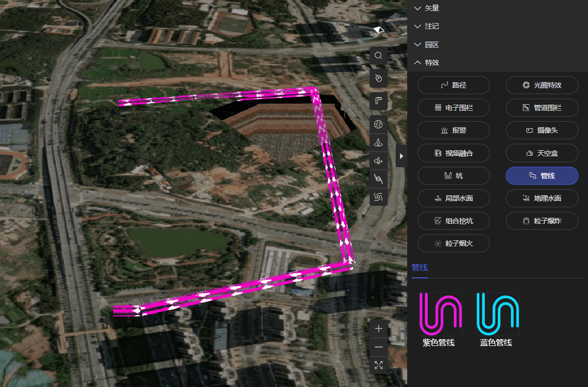This screenshot has height=387, width=588.
Task: Click the angled pipe tool icon
Action: [379, 101]
